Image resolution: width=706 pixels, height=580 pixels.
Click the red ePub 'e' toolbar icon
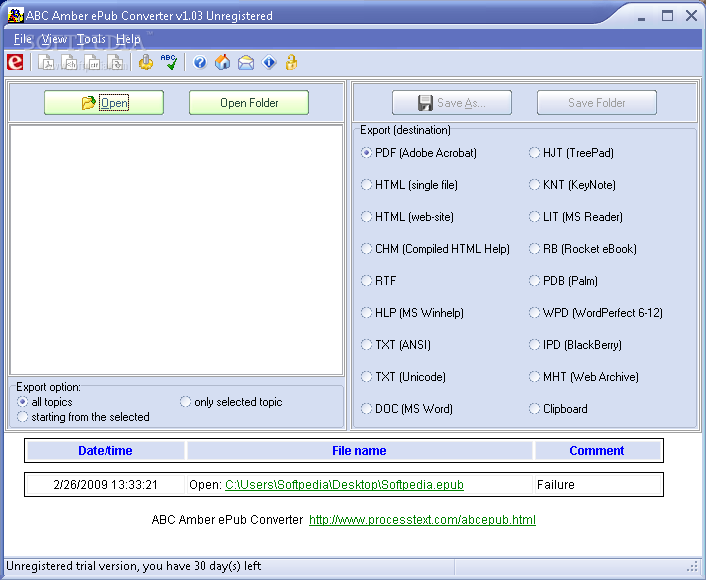tap(15, 62)
